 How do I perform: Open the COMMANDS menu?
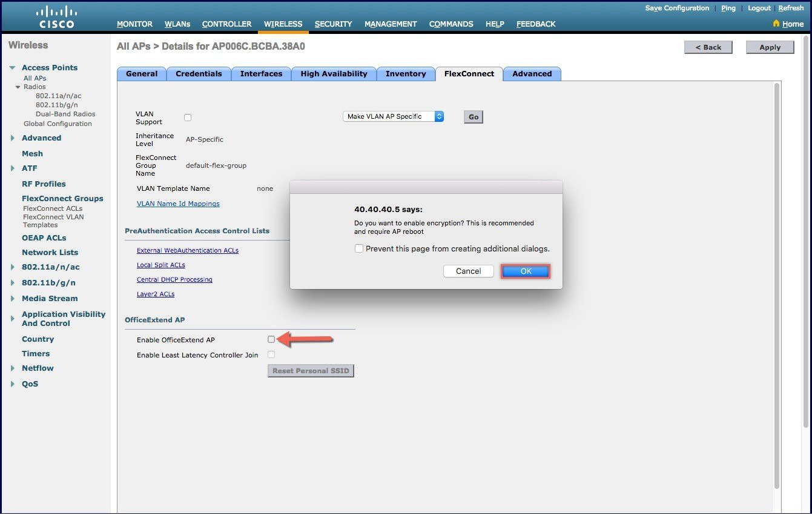pos(451,24)
